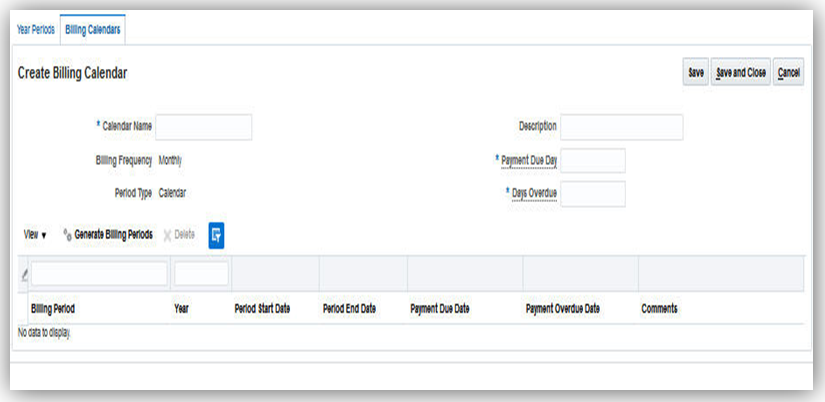The width and height of the screenshot is (825, 402).
Task: Focus the Calendar Name field
Action: click(x=204, y=127)
